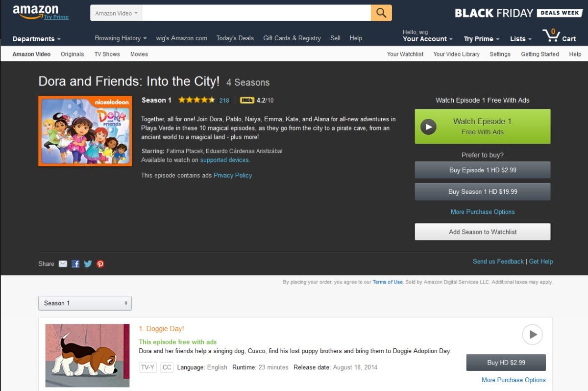Share the show on Pinterest
Screen dimensions: 588x391
[x=100, y=263]
